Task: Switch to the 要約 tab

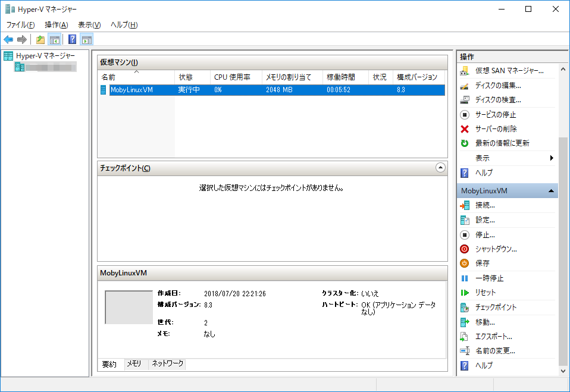Action: click(109, 364)
